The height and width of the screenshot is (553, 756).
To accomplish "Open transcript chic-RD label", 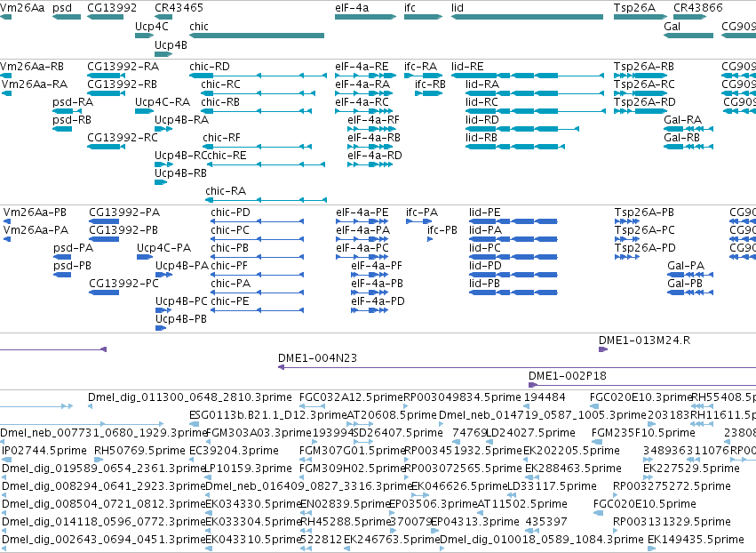I will coord(210,66).
